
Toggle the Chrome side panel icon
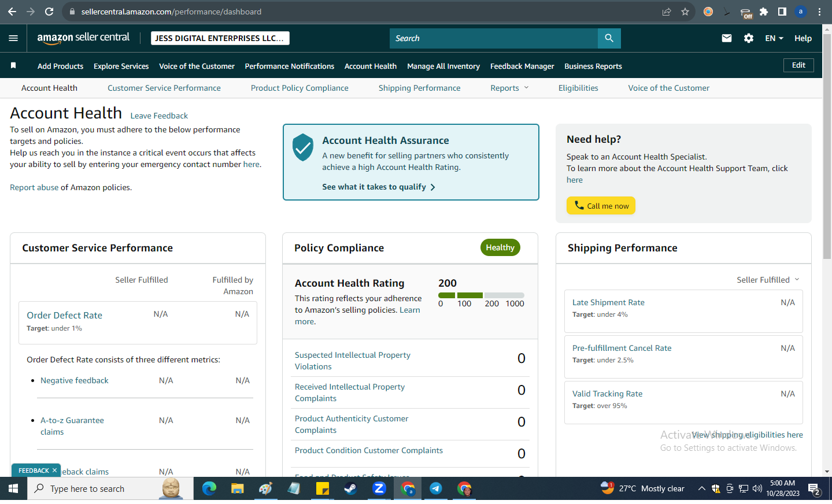782,12
